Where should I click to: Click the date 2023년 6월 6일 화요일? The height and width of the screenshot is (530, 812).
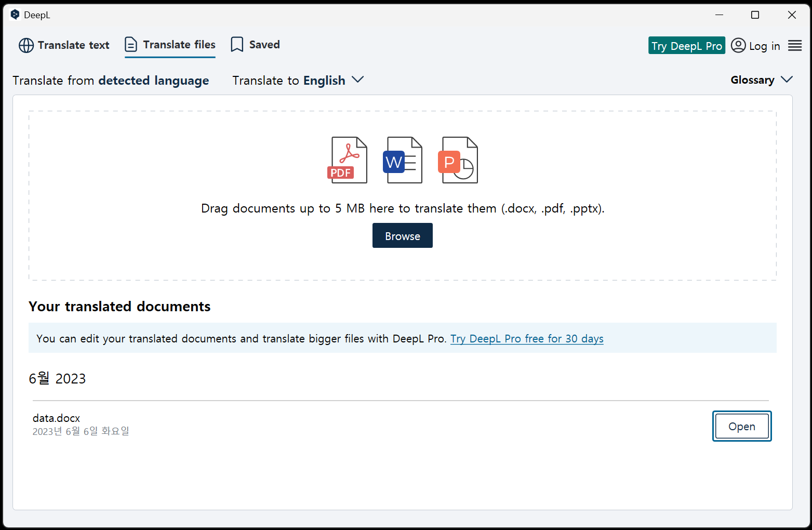pos(81,431)
